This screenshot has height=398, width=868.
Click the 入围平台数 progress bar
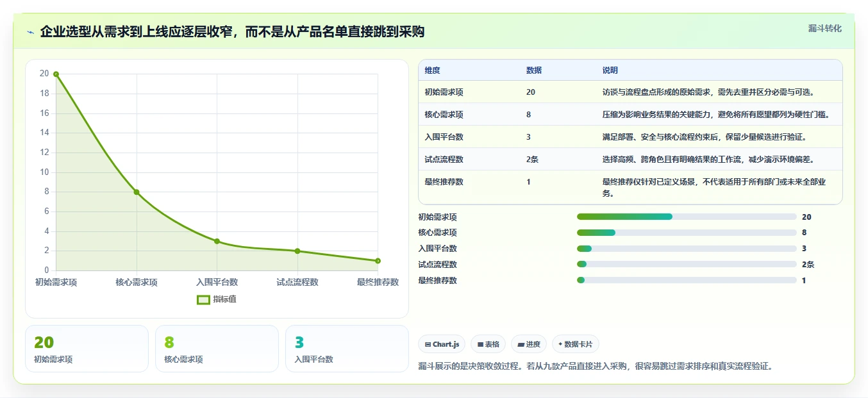[x=687, y=249]
